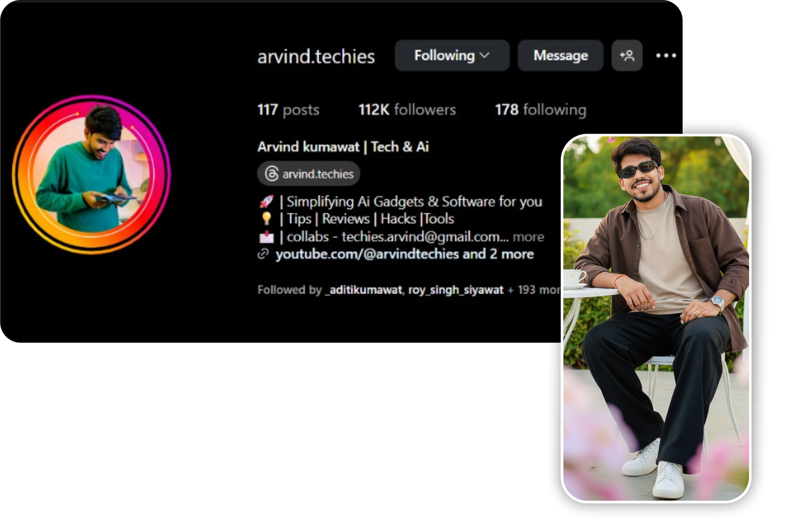Select the portrait photo of seated man

point(656,318)
